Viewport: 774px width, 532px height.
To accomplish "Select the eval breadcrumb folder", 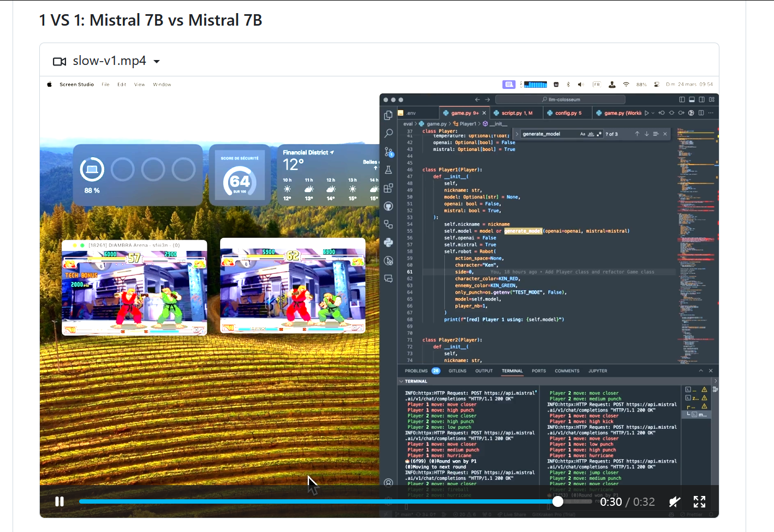I will click(408, 124).
